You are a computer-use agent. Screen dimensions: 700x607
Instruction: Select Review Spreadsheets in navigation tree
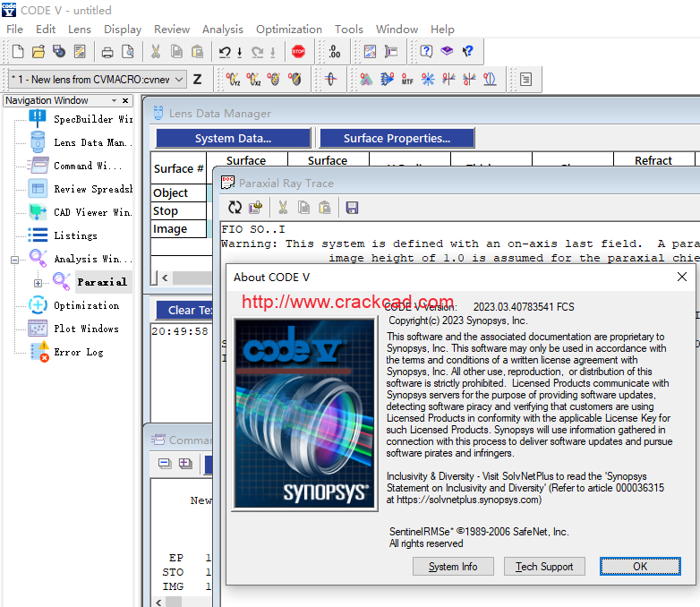[x=93, y=189]
